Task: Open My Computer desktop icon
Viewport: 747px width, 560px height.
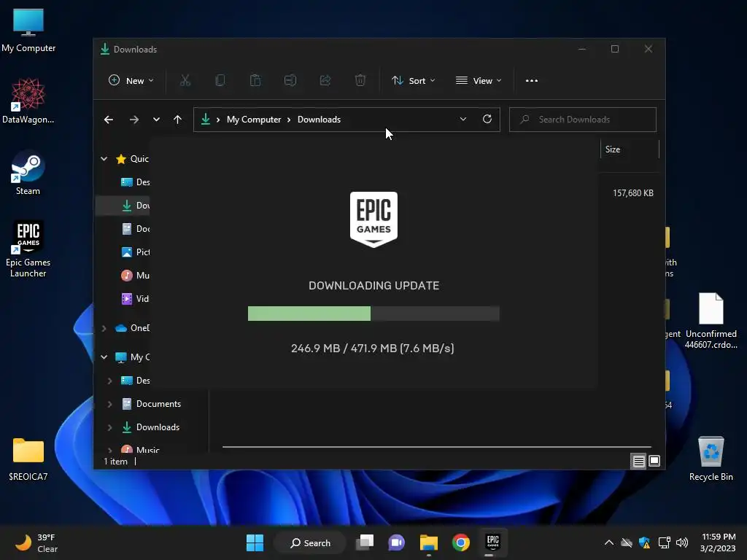Action: point(28,31)
